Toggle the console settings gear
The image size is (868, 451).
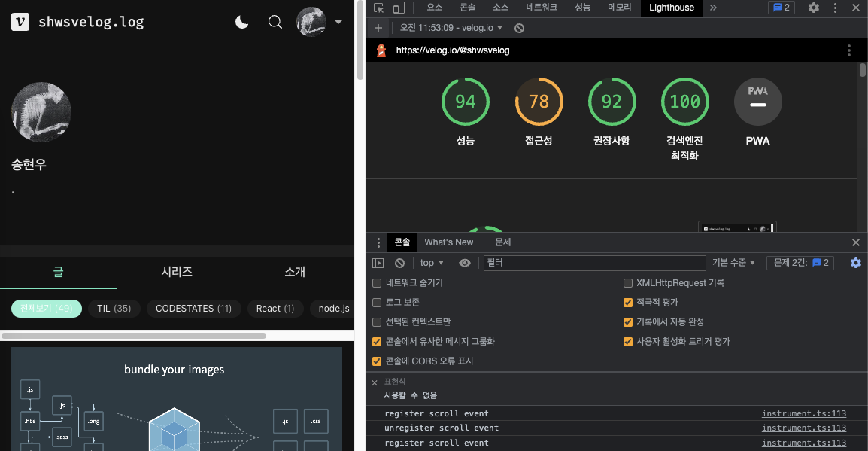point(856,263)
